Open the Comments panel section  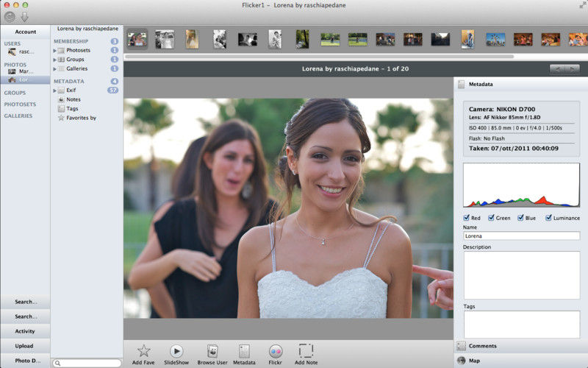coord(482,346)
